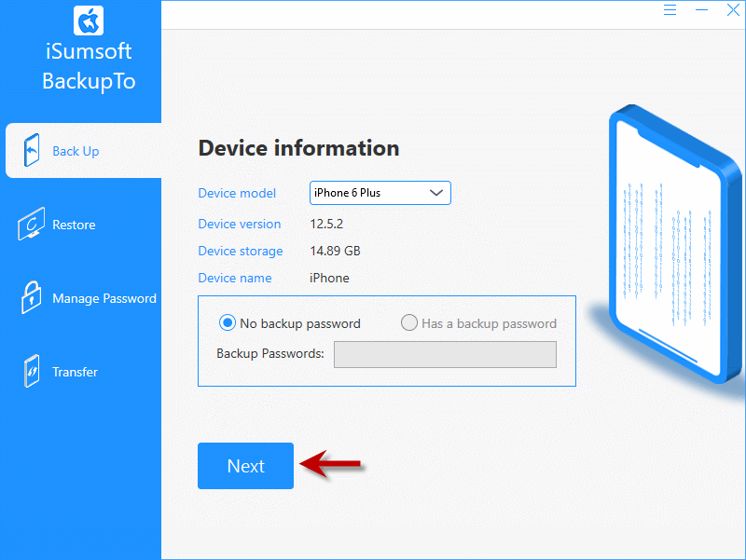This screenshot has height=560, width=746.
Task: Click the Backup Passwords input field
Action: (445, 354)
